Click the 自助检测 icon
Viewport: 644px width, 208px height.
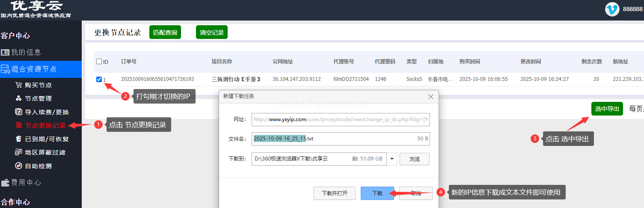[18, 166]
